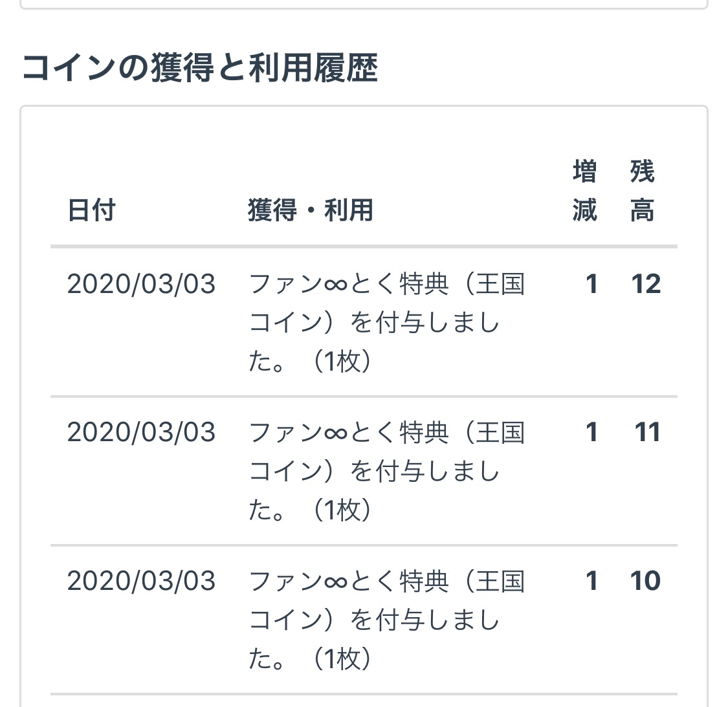Click （1枚） text in the balance 11 row
The height and width of the screenshot is (707, 728).
[342, 510]
